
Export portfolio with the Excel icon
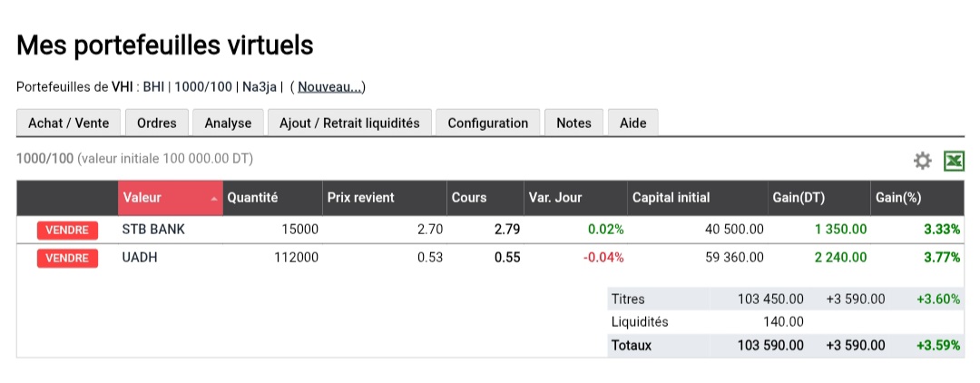tap(954, 161)
